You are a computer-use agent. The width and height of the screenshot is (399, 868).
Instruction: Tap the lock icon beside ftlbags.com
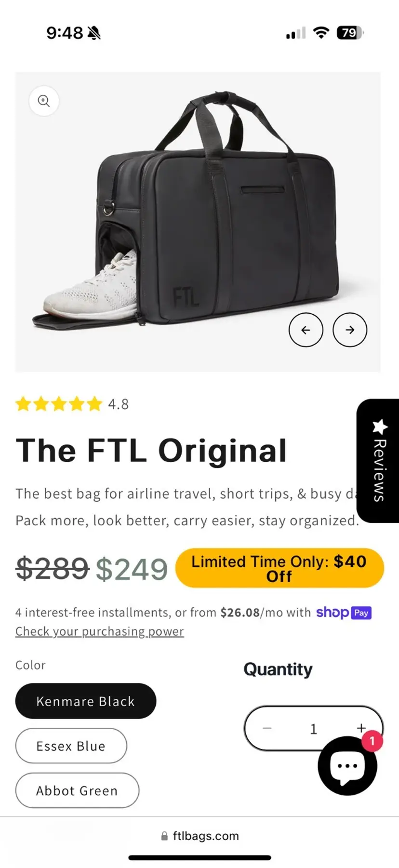[164, 836]
